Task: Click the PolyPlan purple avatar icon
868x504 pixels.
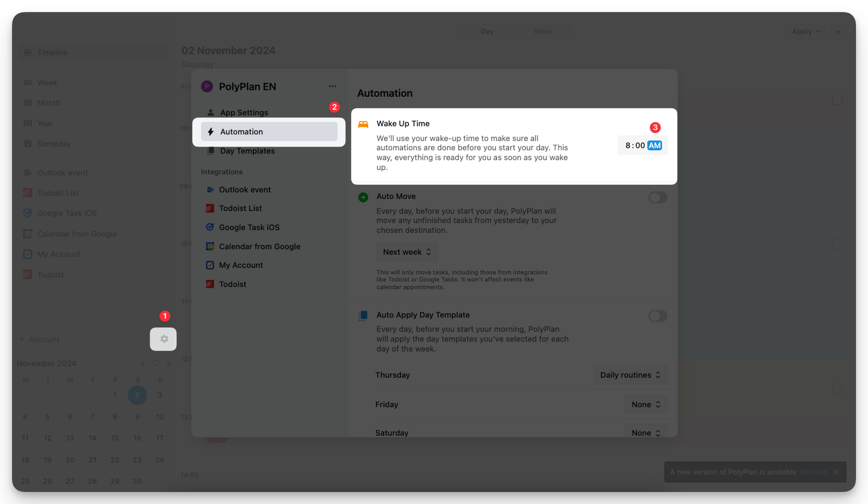Action: (207, 86)
